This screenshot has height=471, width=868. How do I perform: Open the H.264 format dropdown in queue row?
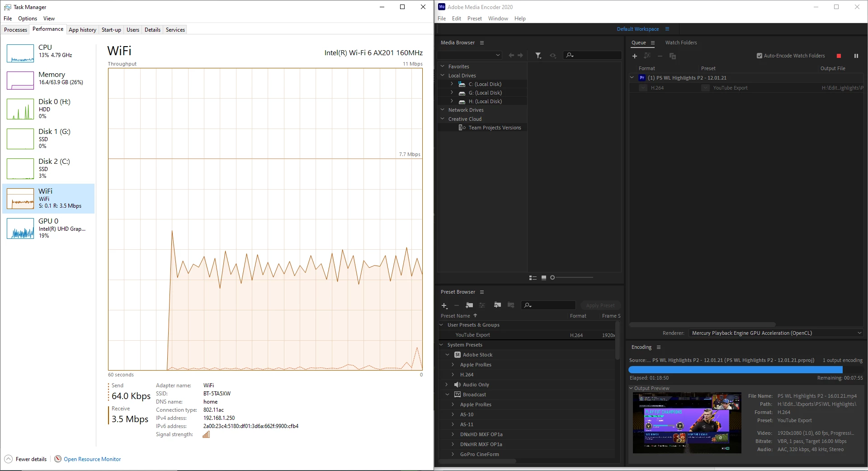(643, 88)
